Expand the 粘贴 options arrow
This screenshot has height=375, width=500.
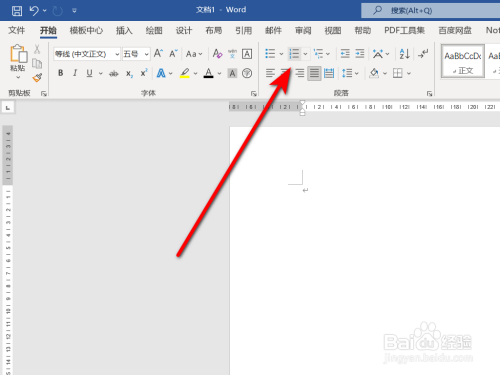point(18,77)
